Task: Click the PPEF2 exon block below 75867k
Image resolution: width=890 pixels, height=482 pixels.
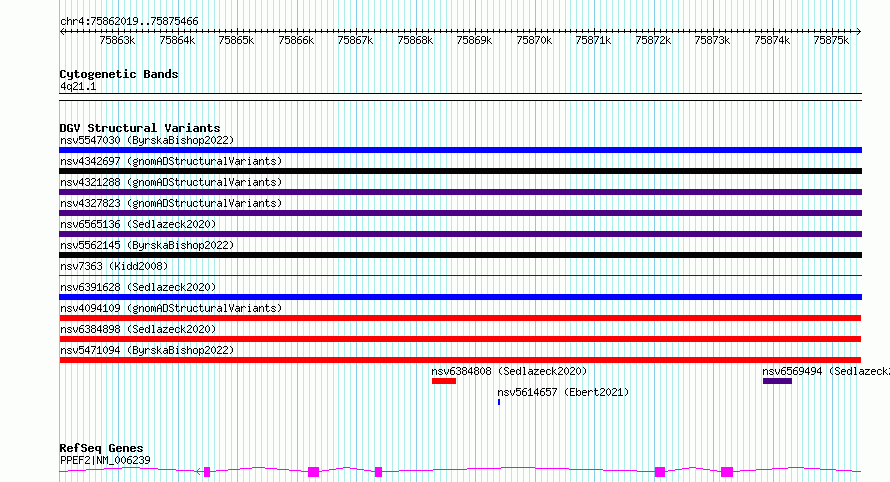Action: click(x=379, y=472)
